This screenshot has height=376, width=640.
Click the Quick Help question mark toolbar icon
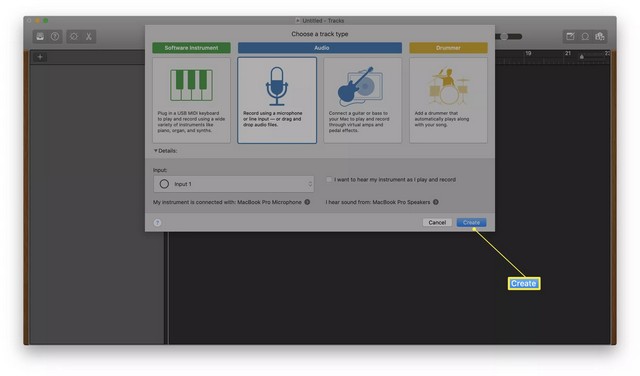pos(55,37)
